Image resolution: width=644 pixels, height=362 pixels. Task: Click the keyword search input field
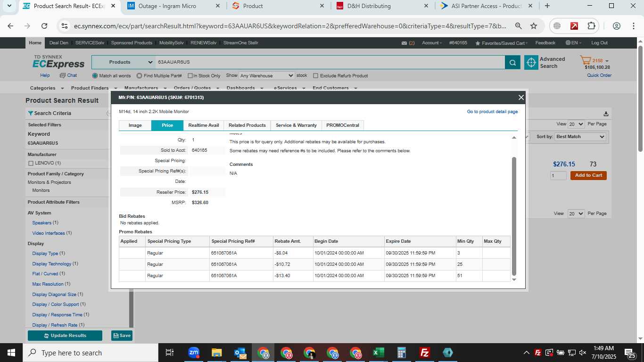330,62
